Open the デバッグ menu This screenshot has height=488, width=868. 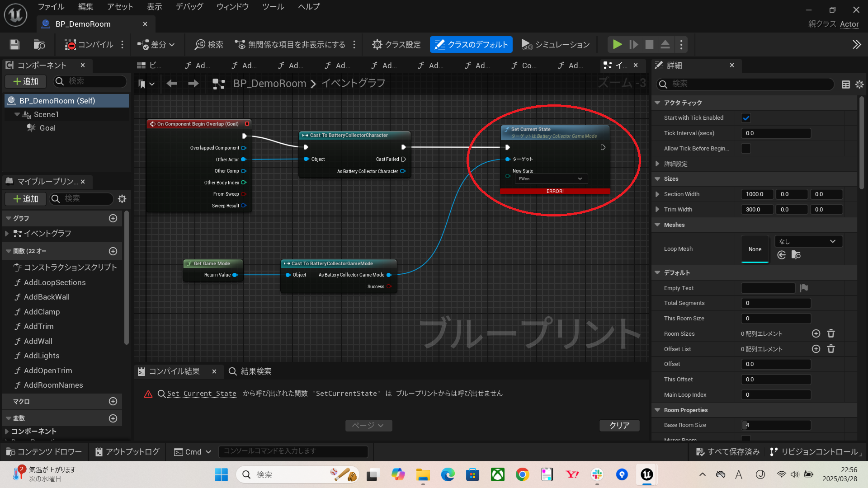point(189,7)
